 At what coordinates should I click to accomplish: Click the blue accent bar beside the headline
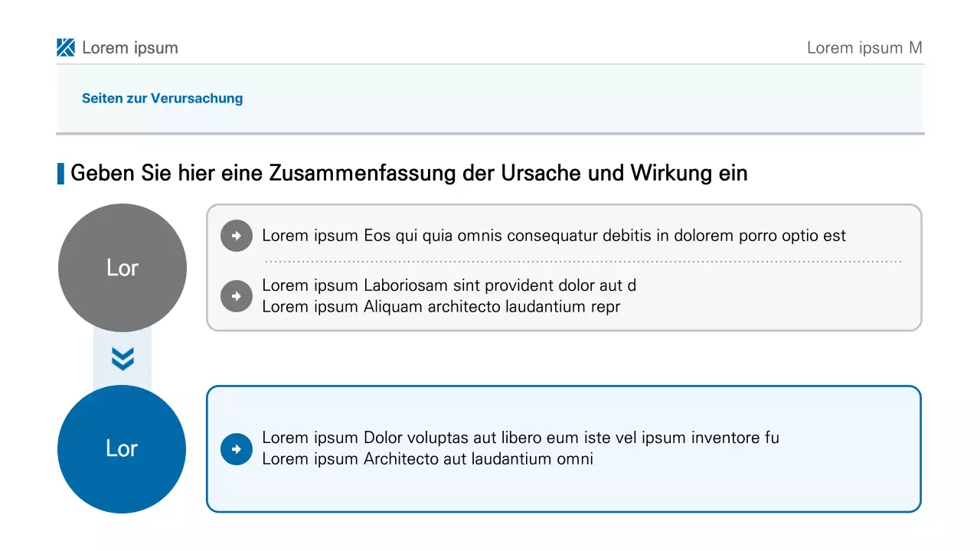click(x=62, y=173)
